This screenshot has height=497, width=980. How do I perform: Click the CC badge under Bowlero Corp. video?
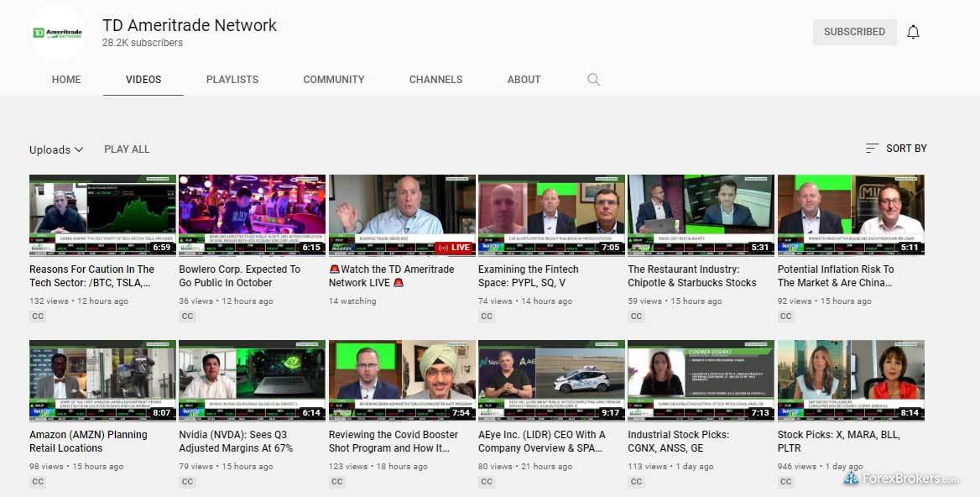187,317
